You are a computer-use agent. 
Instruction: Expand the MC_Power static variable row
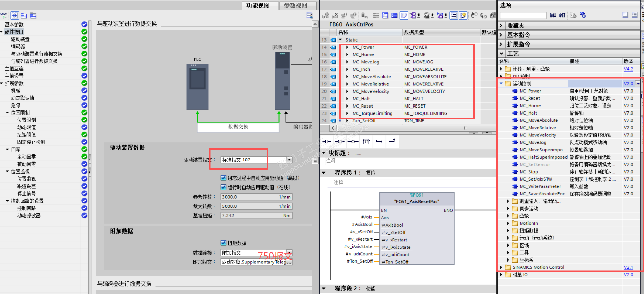coord(347,47)
